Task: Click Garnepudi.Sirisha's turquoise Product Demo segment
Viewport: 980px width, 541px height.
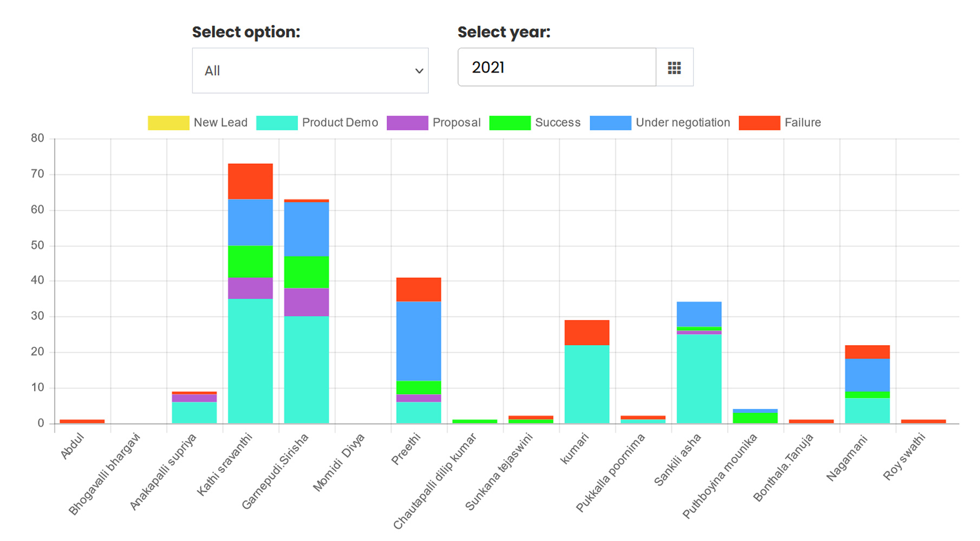Action: (306, 370)
